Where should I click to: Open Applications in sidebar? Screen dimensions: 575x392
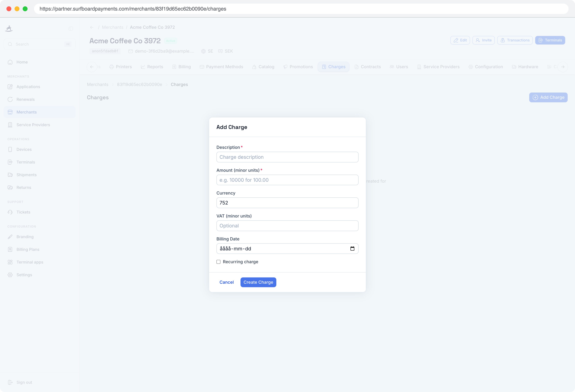40,87
